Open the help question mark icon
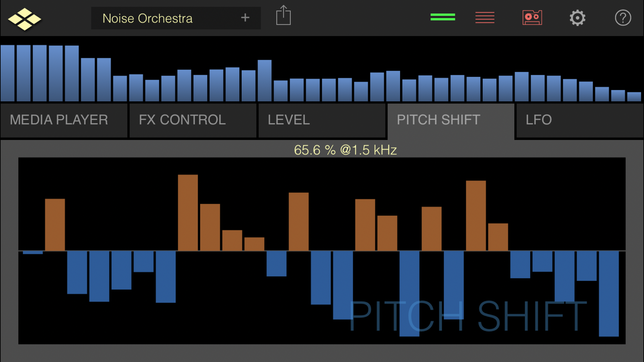The width and height of the screenshot is (644, 362). 623,18
